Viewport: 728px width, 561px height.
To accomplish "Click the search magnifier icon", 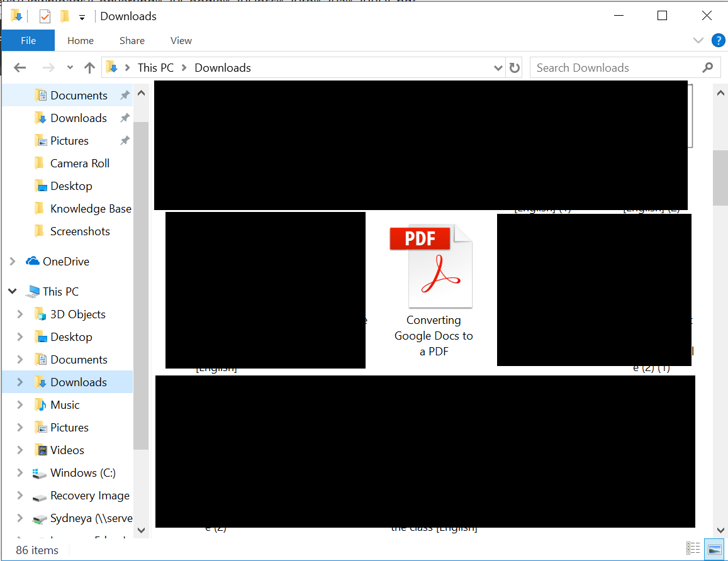I will [x=708, y=68].
